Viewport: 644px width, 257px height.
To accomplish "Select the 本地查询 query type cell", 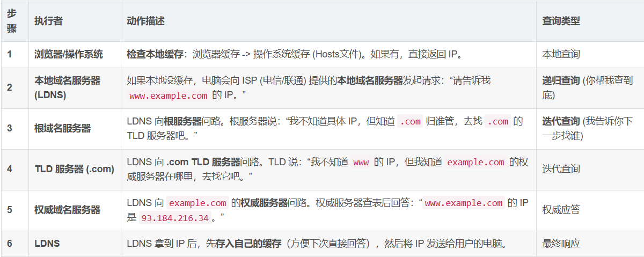I will [561, 54].
